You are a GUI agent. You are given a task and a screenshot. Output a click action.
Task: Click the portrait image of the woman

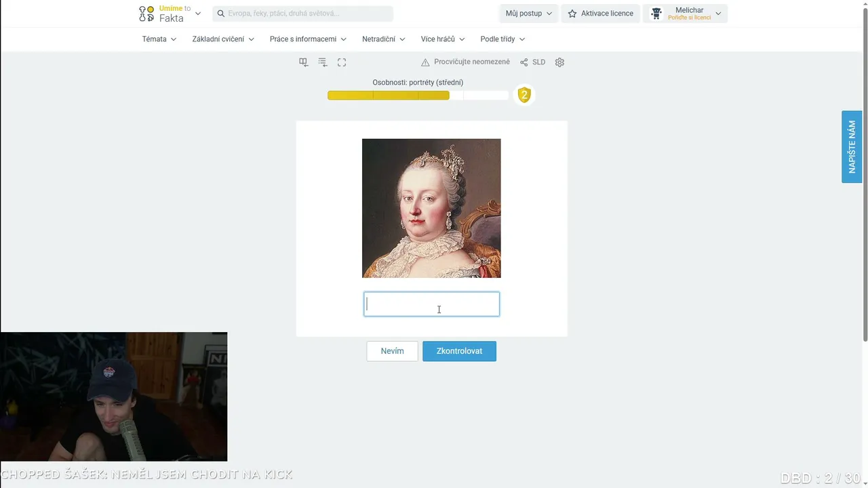[x=431, y=208]
